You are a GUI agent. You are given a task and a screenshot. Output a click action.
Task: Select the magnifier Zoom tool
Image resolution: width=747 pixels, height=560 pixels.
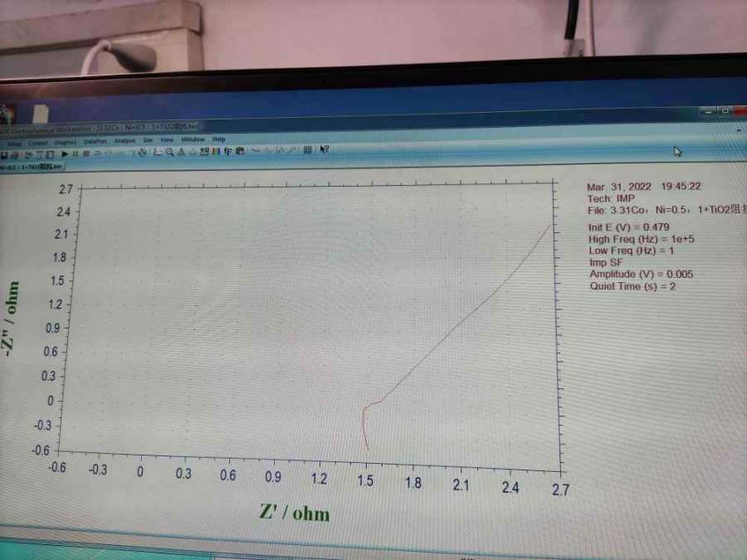point(169,152)
